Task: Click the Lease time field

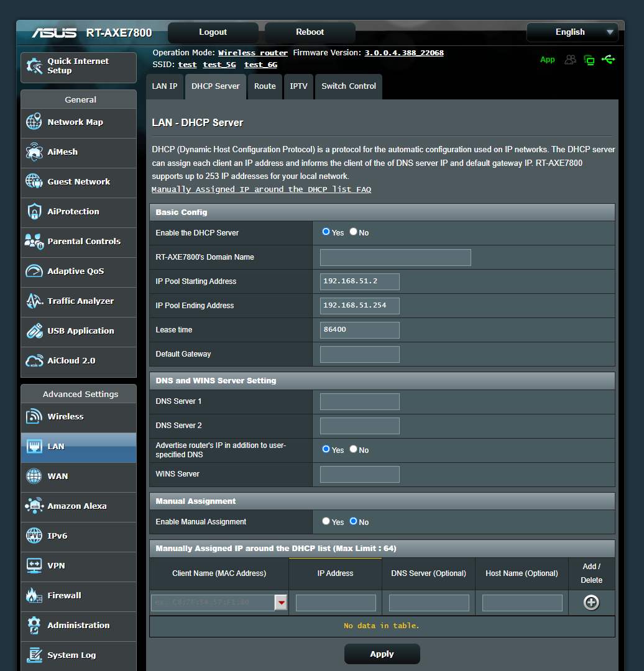Action: 360,330
